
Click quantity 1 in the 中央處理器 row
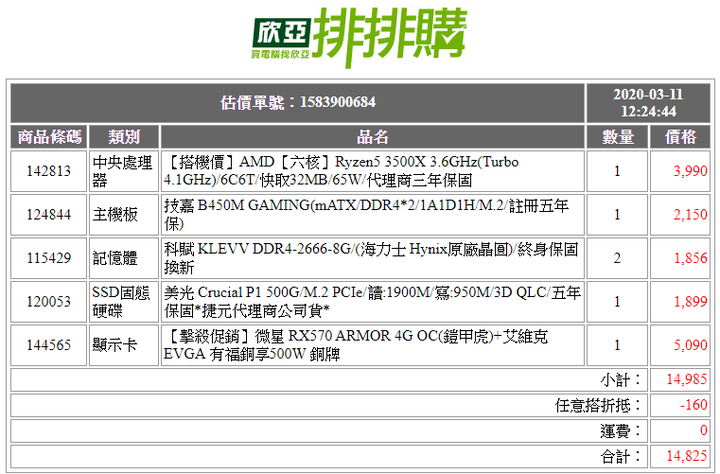click(x=617, y=171)
